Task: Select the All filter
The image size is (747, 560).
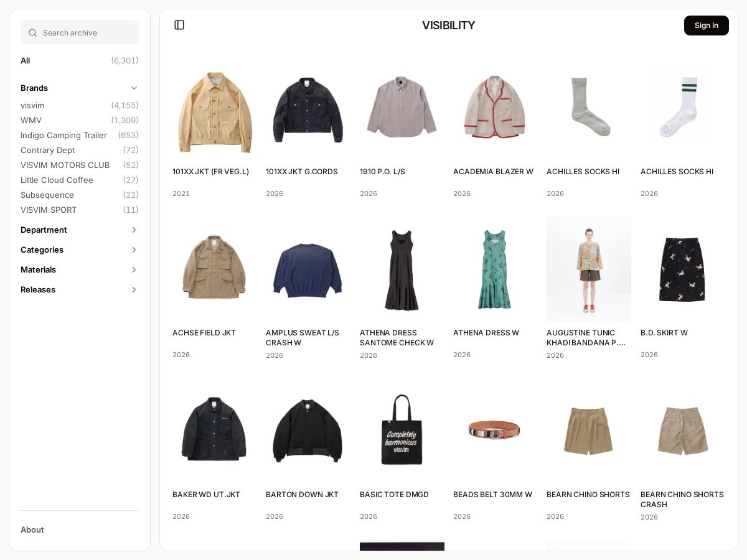Action: tap(80, 60)
